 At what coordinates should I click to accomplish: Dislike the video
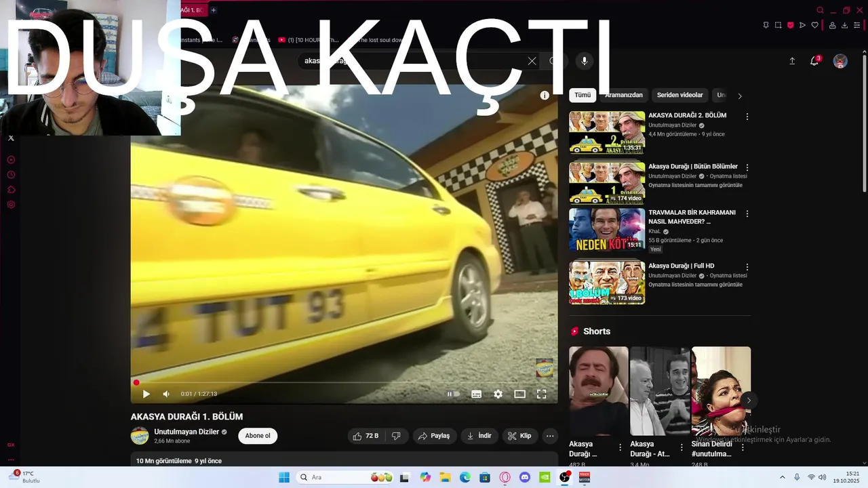pyautogui.click(x=397, y=436)
